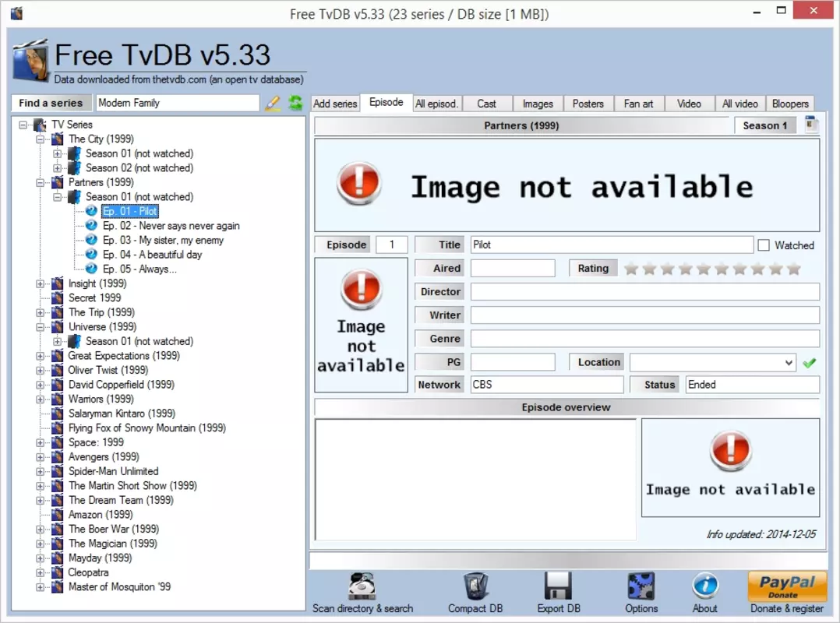
Task: Click the green refresh arrows icon
Action: click(295, 102)
